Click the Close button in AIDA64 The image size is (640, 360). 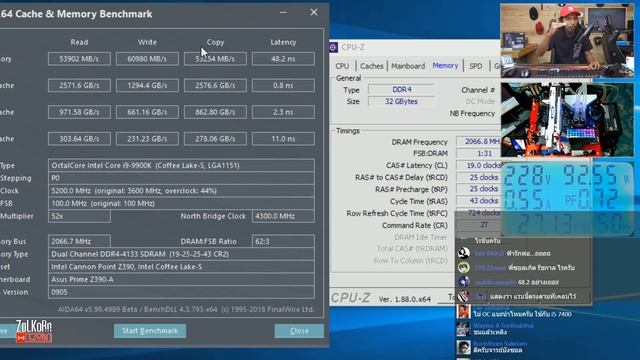[299, 331]
